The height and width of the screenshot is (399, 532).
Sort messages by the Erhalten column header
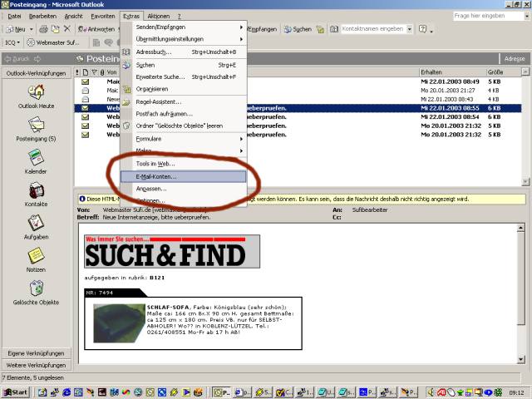point(449,72)
